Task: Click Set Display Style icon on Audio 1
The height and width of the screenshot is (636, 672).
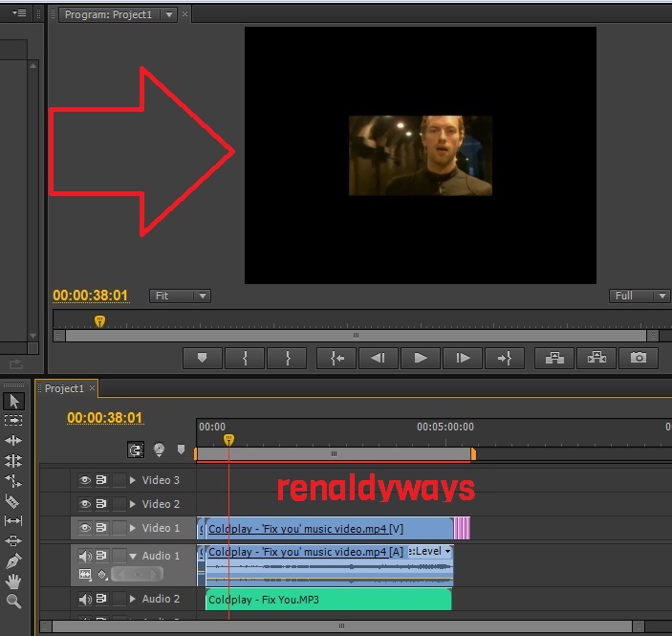Action: coord(85,574)
